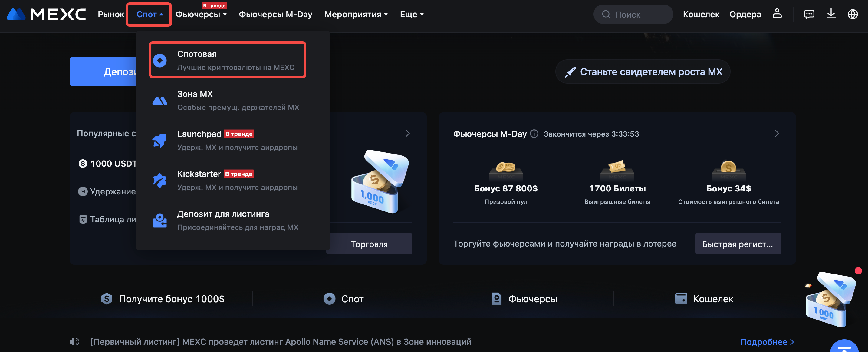Click the Таблица ли... tab label
This screenshot has width=868, height=352.
point(113,219)
